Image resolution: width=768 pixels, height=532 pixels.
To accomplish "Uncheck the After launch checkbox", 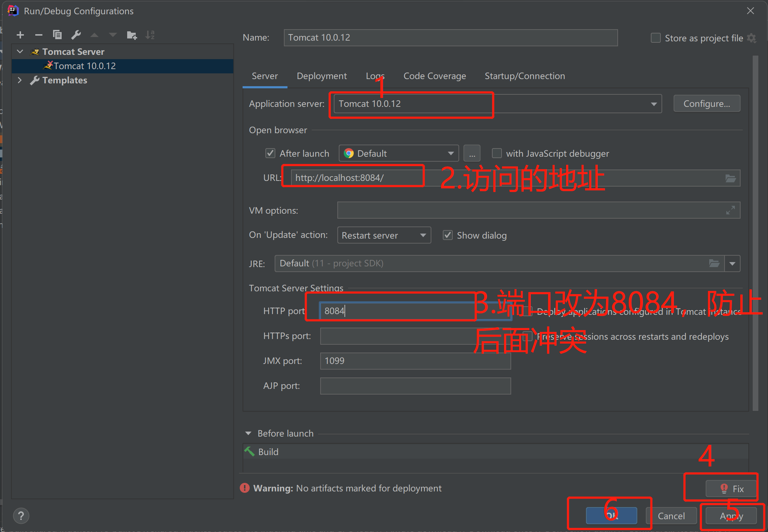I will click(270, 153).
